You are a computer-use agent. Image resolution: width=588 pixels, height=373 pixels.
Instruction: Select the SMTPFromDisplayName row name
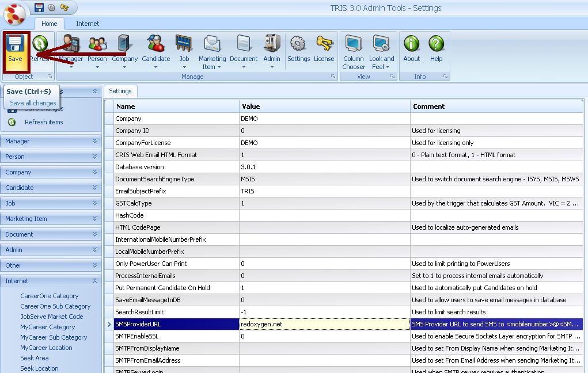(176, 348)
